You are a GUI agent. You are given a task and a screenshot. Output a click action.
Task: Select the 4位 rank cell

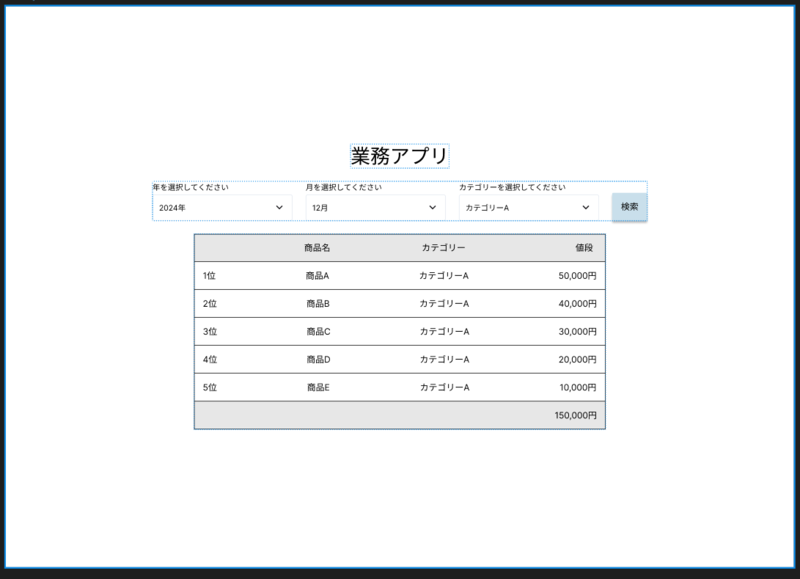(x=210, y=360)
